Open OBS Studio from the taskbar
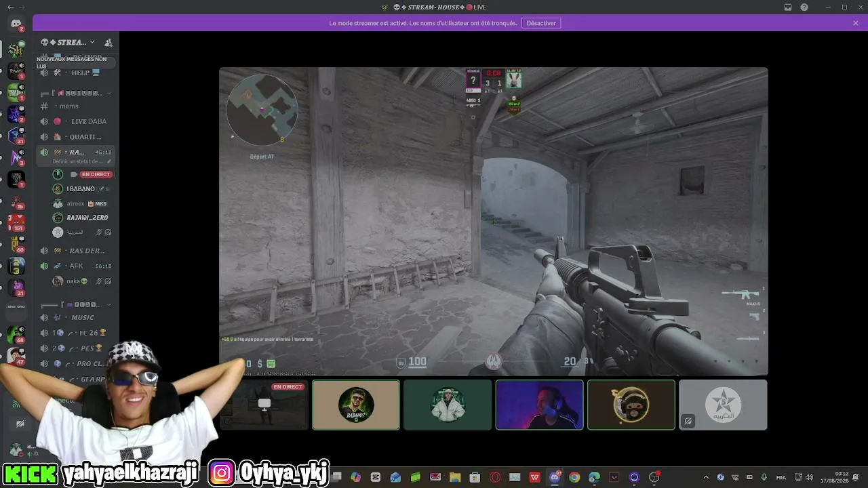The width and height of the screenshot is (868, 488). (x=654, y=477)
